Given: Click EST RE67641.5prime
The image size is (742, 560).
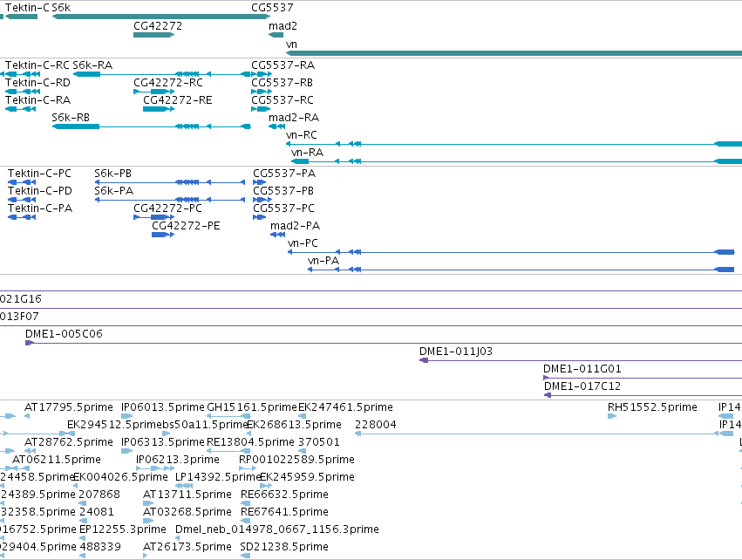Looking at the screenshot, I should pyautogui.click(x=245, y=522).
